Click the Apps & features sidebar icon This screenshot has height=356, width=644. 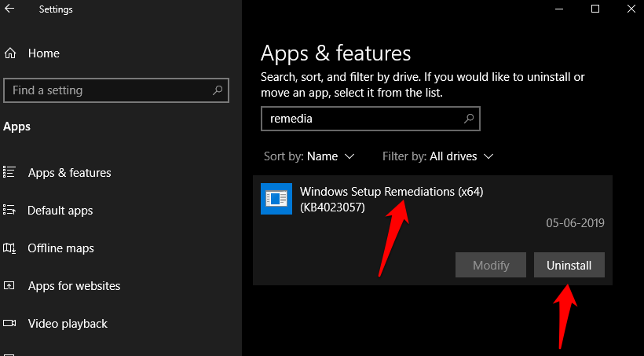pyautogui.click(x=10, y=172)
